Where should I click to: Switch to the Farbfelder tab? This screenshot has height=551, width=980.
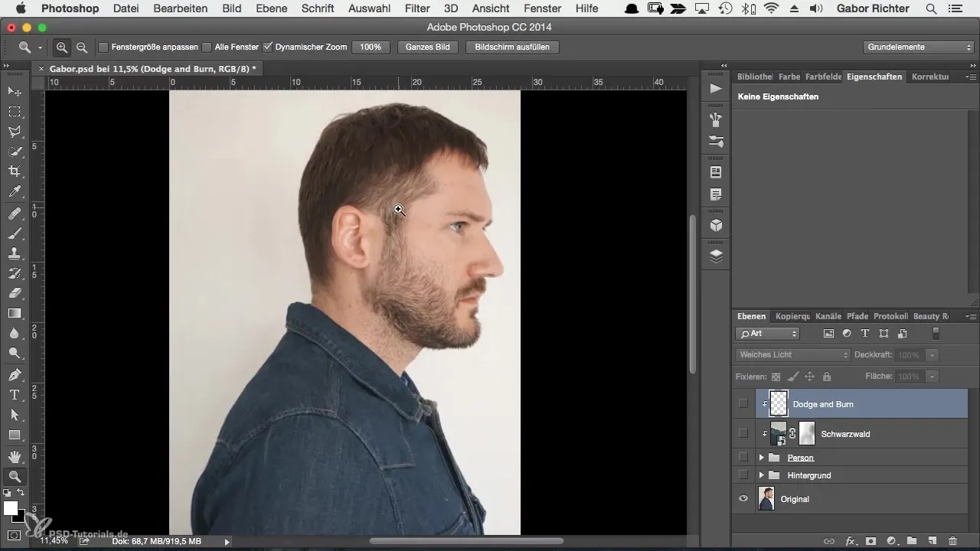(823, 77)
